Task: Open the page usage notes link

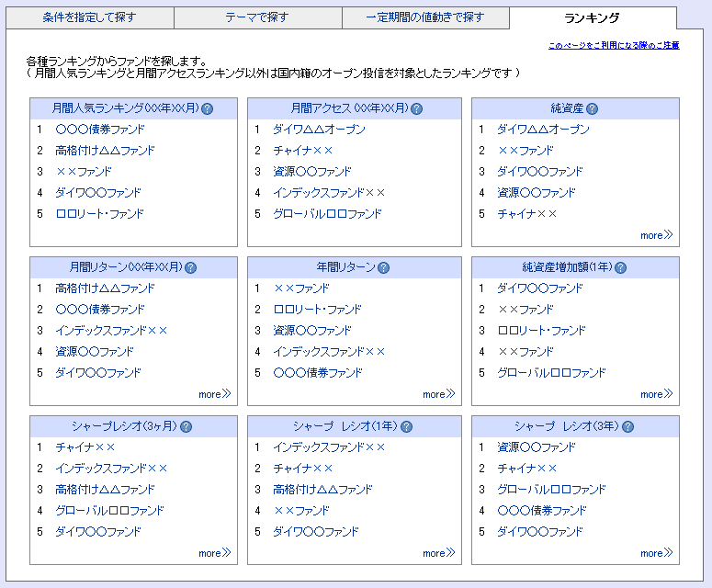Action: 614,45
